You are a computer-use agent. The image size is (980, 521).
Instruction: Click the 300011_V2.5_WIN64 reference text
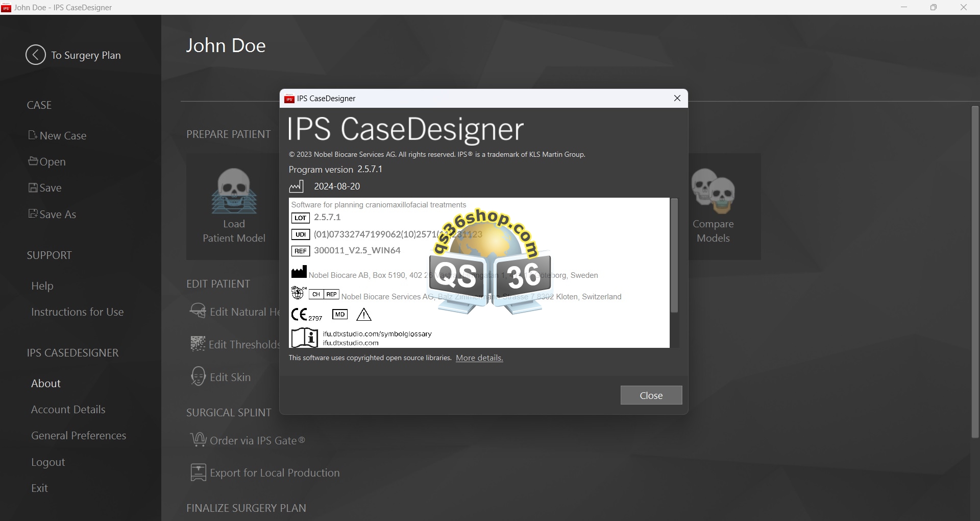tap(357, 250)
